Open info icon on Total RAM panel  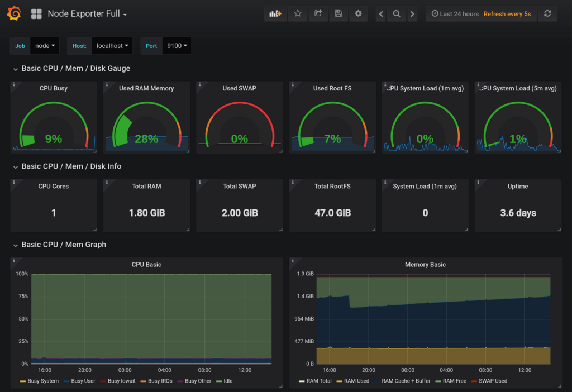(107, 182)
